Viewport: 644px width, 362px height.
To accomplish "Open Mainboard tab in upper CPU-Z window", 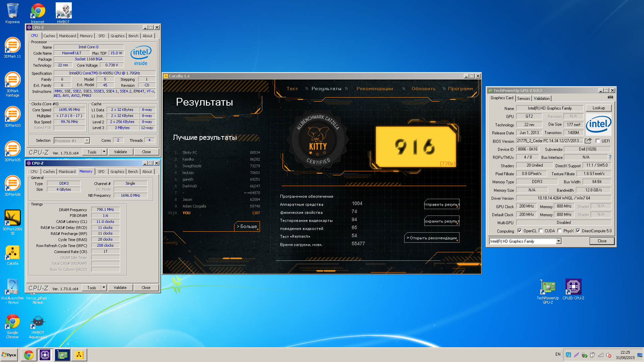I will coord(67,36).
